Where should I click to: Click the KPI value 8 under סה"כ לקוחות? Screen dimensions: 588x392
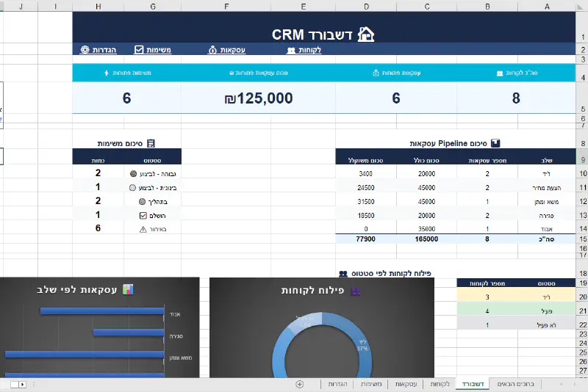point(516,98)
